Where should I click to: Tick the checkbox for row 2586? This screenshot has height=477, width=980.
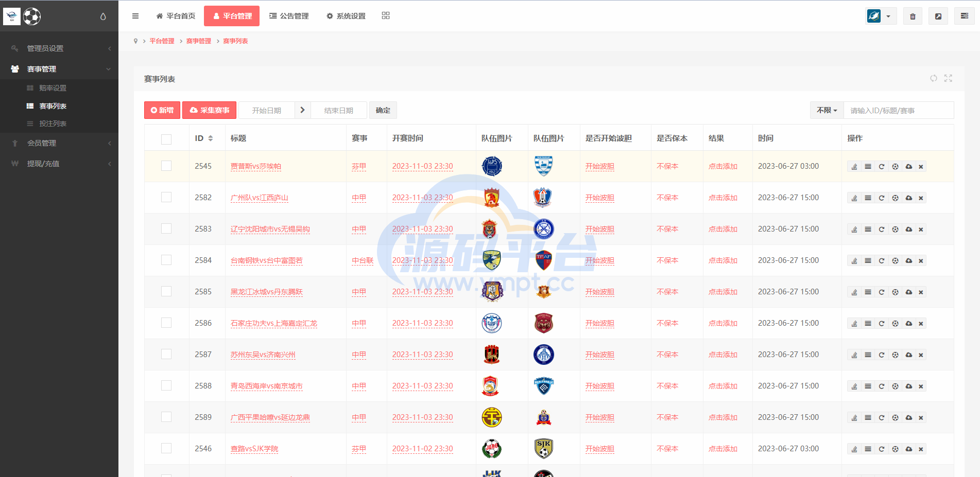click(x=166, y=323)
